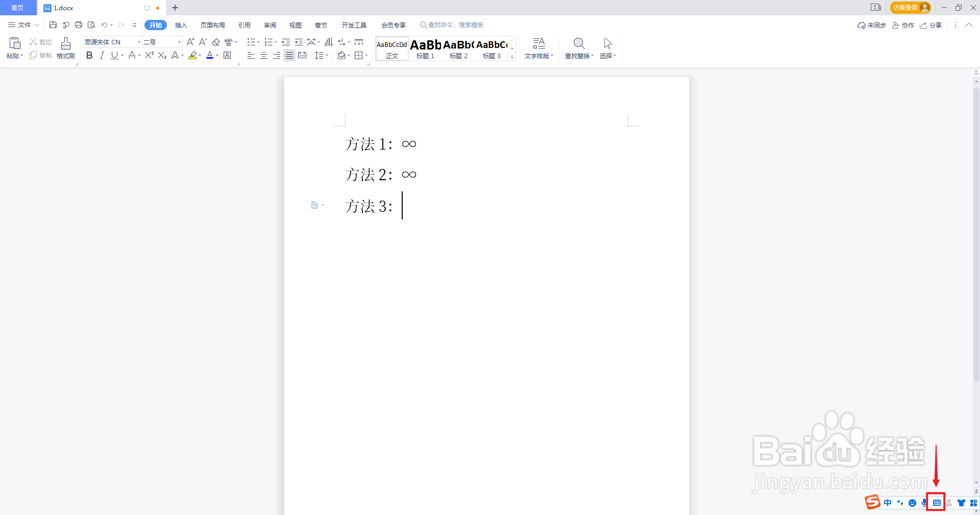Toggle Italic formatting
980x515 pixels.
click(x=102, y=55)
